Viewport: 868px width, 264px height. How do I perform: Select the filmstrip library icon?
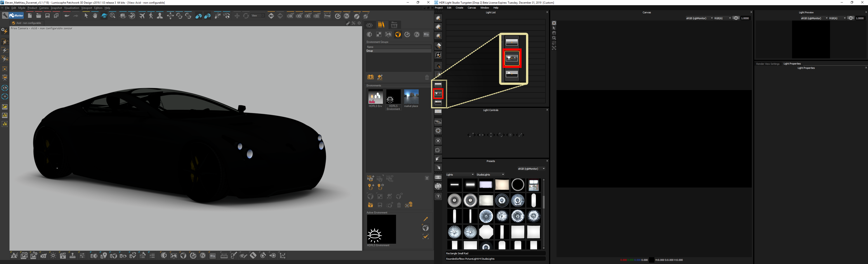point(426,34)
